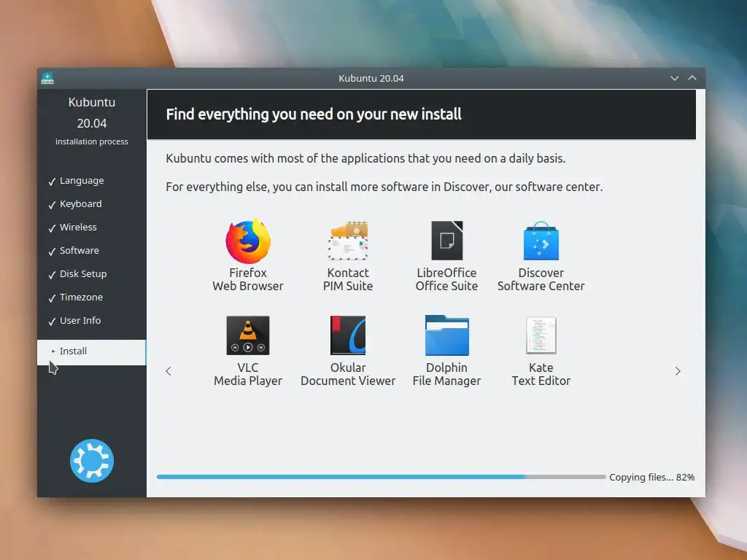Click 'Dolphin File Manager' label text

[x=447, y=374]
